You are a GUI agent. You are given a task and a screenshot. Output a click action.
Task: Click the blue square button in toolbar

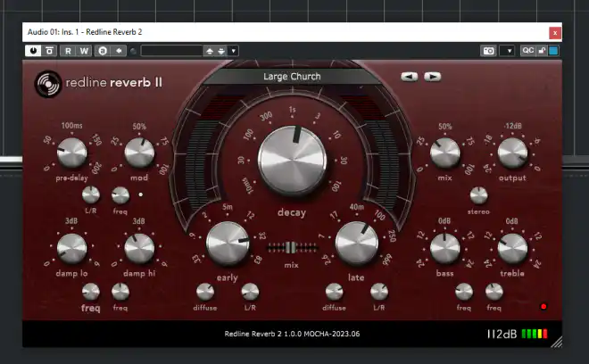click(x=553, y=50)
